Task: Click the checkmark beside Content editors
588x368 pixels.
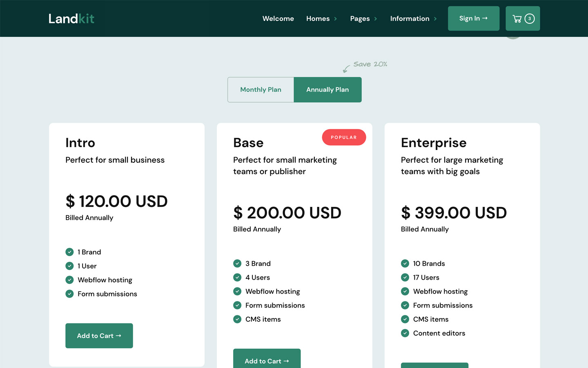Action: point(405,333)
